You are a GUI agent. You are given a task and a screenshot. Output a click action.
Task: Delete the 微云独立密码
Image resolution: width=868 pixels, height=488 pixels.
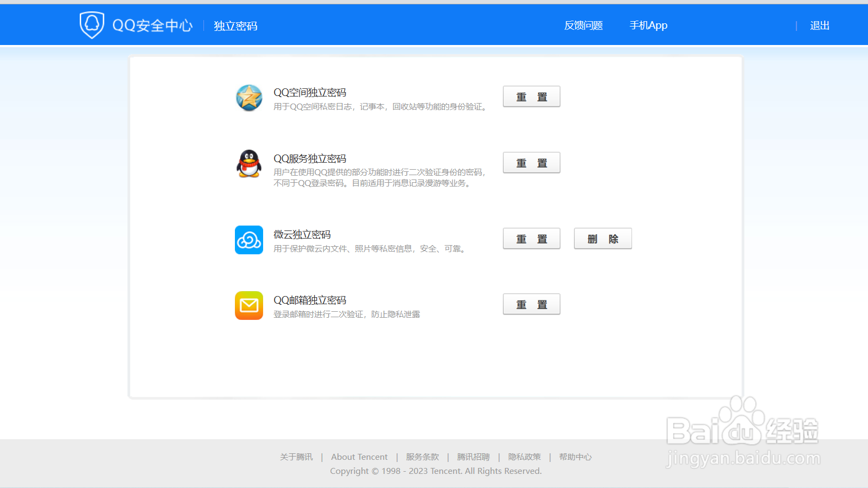[603, 239]
